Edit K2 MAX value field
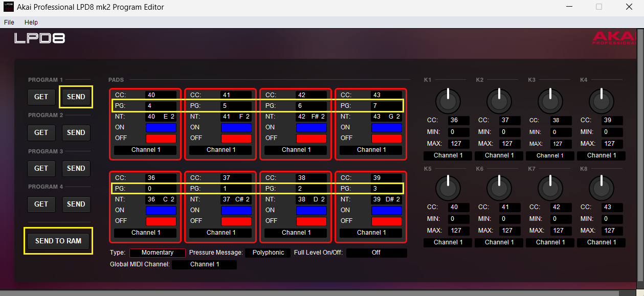Image resolution: width=644 pixels, height=296 pixels. [509, 144]
